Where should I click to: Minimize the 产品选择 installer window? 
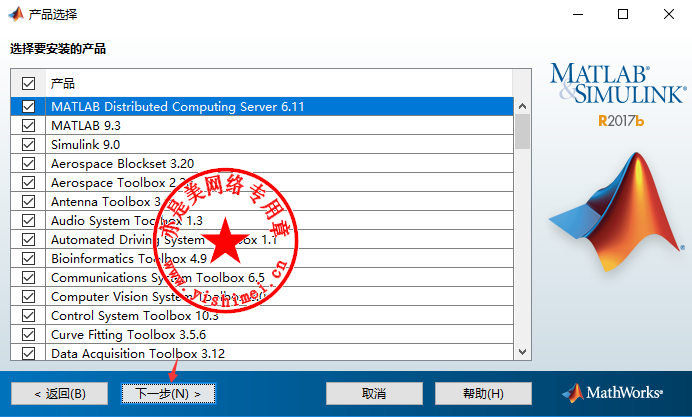point(578,14)
